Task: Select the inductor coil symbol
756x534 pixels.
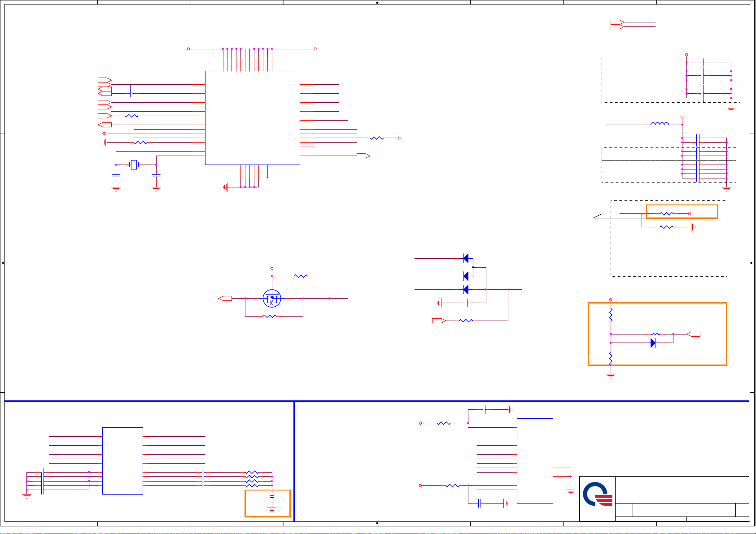Action: [660, 124]
